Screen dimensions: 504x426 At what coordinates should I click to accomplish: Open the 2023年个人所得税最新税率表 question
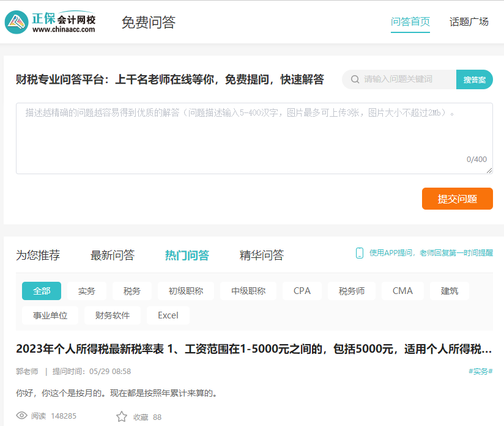tap(254, 349)
